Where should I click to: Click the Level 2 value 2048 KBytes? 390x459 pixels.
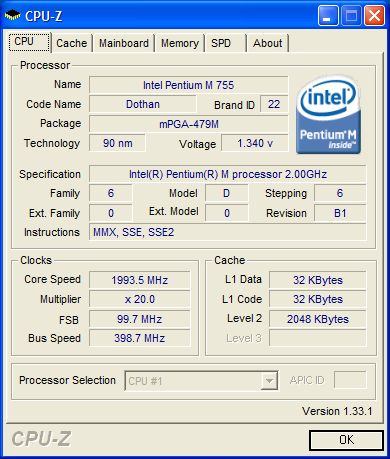(318, 319)
